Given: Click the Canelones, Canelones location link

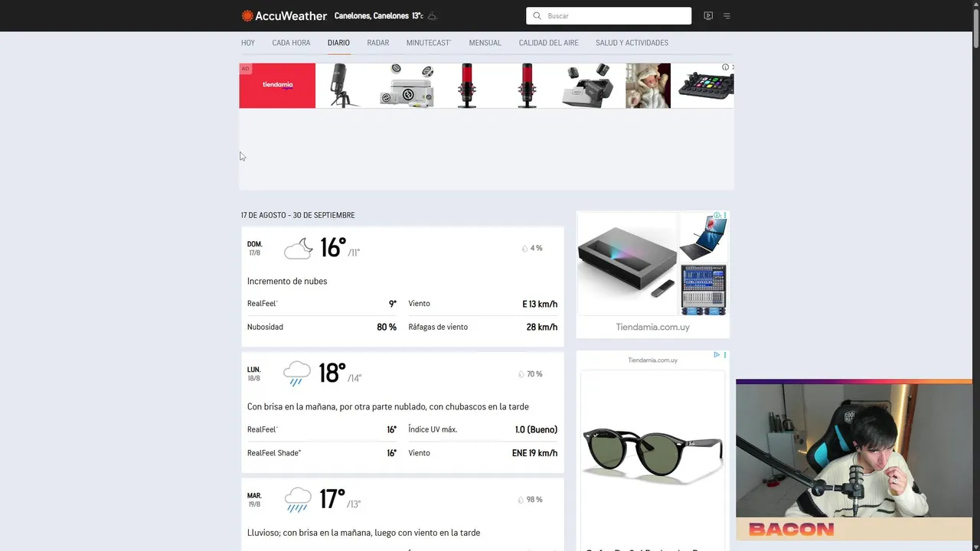Looking at the screenshot, I should coord(371,16).
